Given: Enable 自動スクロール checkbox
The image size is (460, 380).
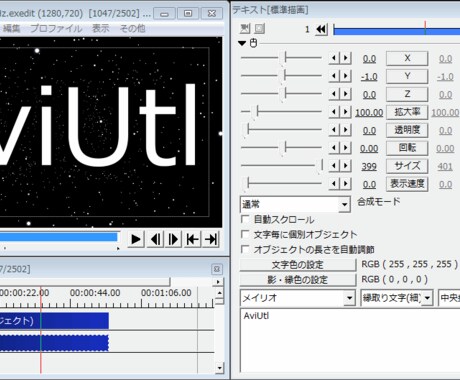Looking at the screenshot, I should [245, 219].
